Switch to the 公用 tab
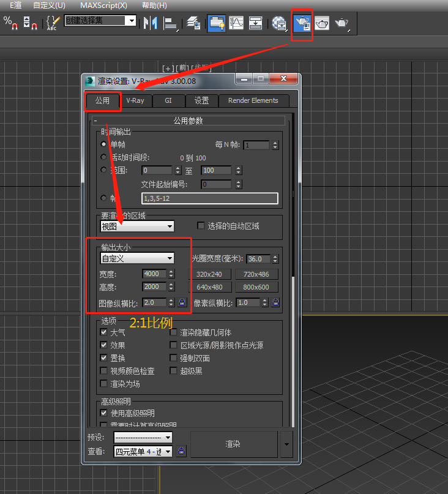This screenshot has width=448, height=494. pos(102,101)
